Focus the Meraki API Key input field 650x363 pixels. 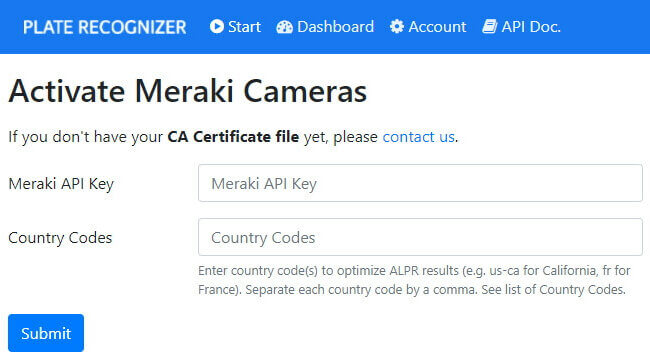tap(420, 183)
